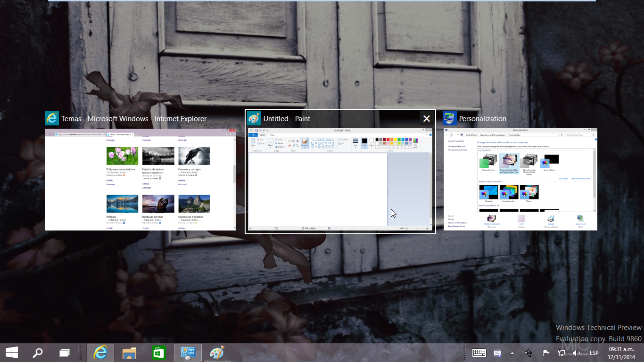
Task: Open the touch keyboard from the system tray
Action: click(479, 353)
